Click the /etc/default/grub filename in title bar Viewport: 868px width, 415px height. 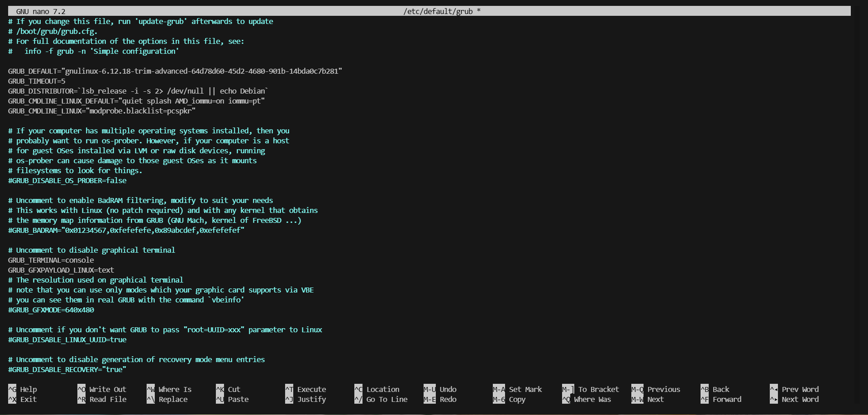[x=438, y=11]
